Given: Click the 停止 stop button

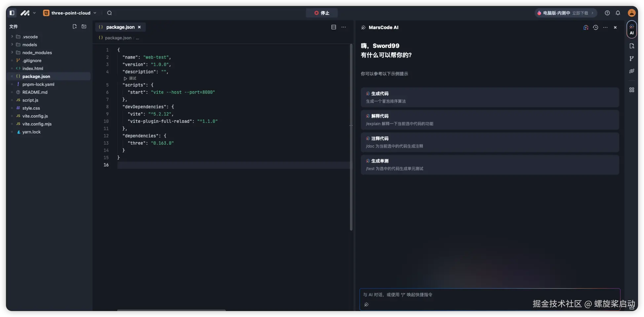Looking at the screenshot, I should [x=322, y=13].
